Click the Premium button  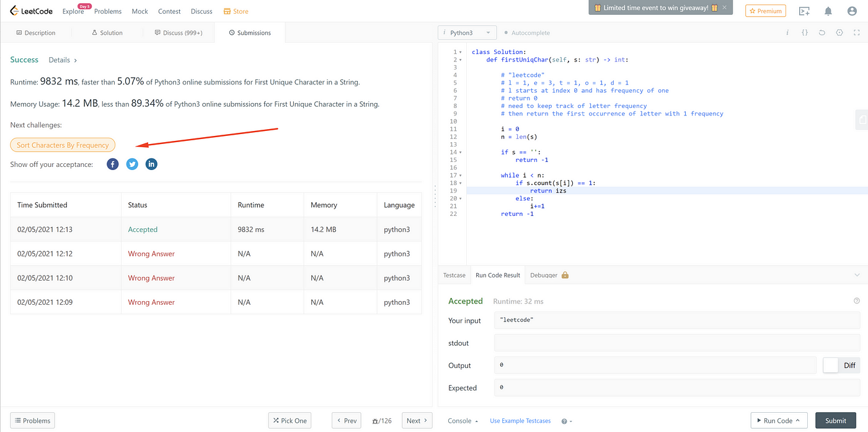(765, 11)
